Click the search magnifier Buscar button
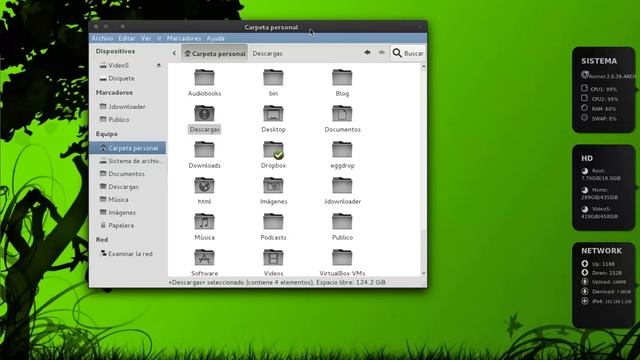The image size is (640, 360). 407,53
